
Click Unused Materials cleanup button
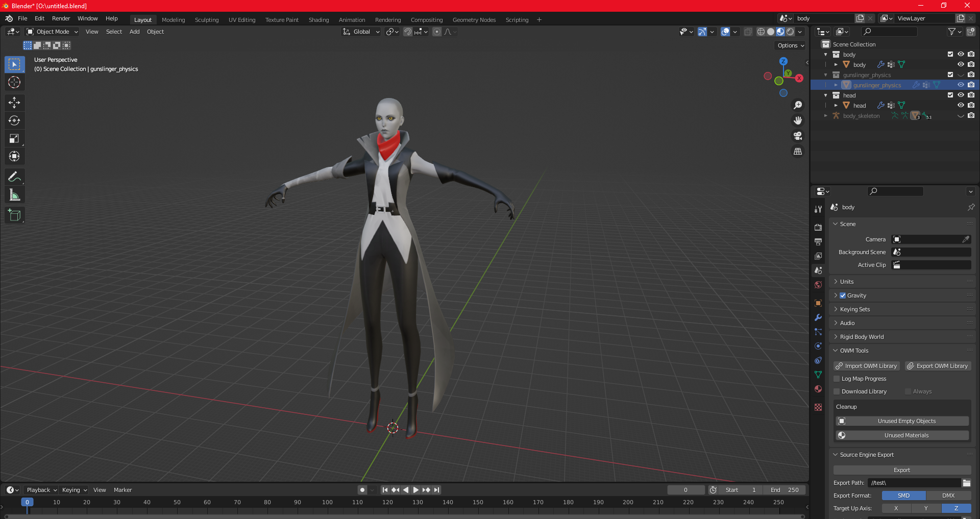click(902, 435)
